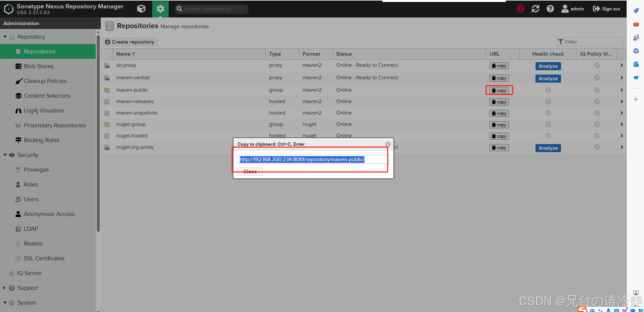The width and height of the screenshot is (644, 312).
Task: Sort by the Name column header
Action: pos(189,54)
